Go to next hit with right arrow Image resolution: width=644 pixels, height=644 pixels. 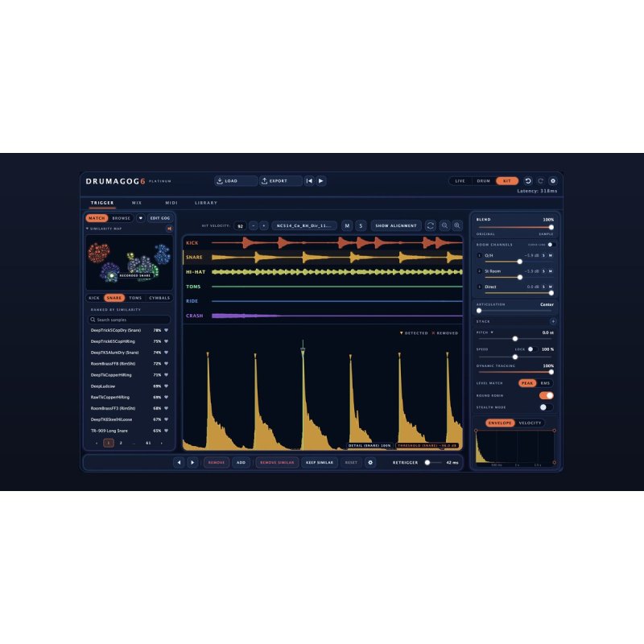pyautogui.click(x=192, y=462)
